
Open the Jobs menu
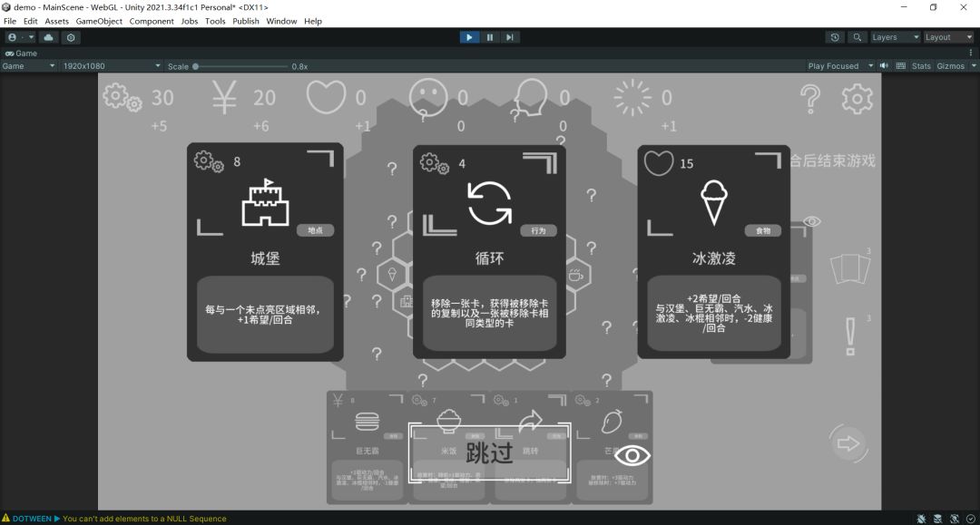[190, 21]
